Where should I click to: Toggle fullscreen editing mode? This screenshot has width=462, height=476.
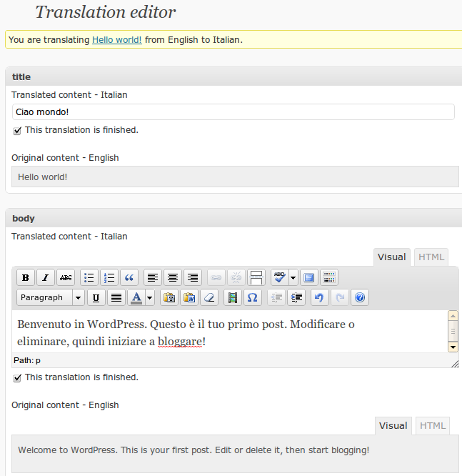(308, 278)
